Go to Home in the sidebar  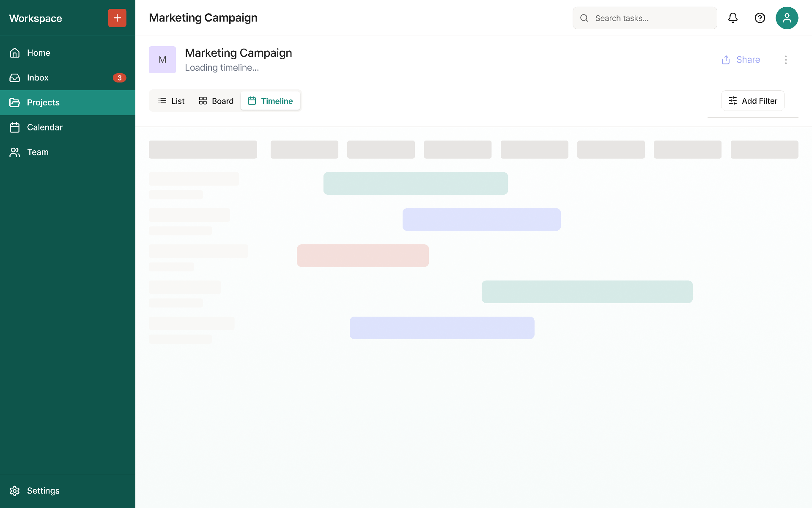tap(68, 53)
